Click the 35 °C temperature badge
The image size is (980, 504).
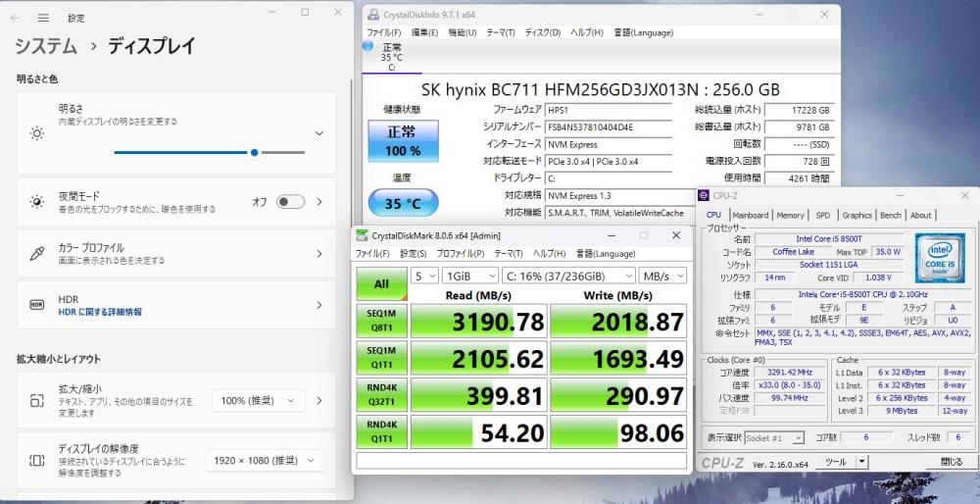[x=402, y=203]
